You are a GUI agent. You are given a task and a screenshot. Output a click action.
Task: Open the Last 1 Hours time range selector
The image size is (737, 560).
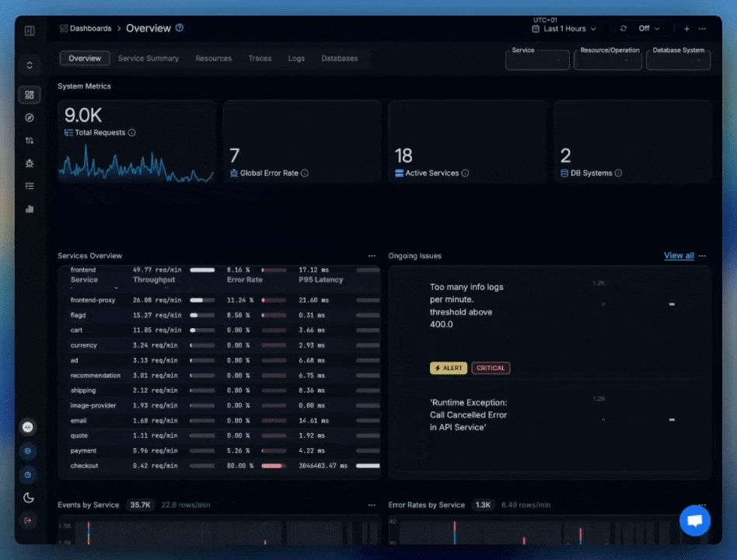click(x=565, y=29)
